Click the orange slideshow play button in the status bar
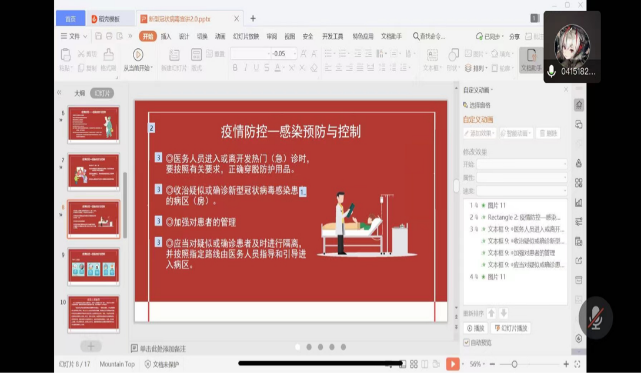This screenshot has height=373, width=641. (x=453, y=364)
